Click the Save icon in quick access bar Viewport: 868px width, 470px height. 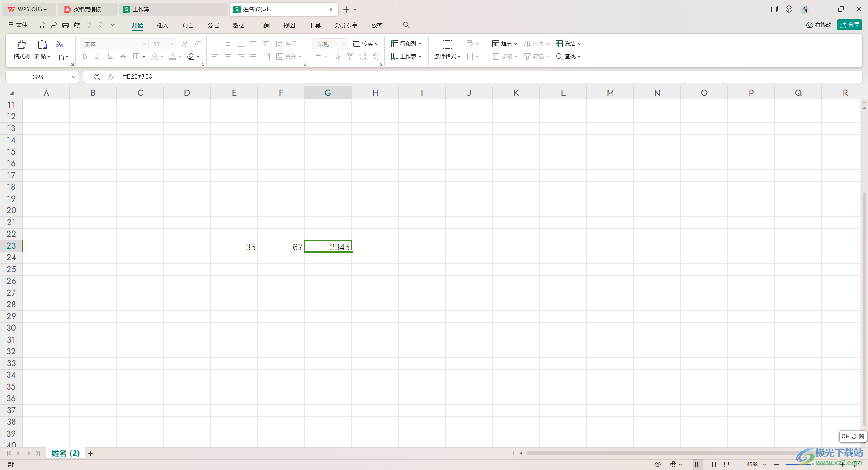pos(42,25)
